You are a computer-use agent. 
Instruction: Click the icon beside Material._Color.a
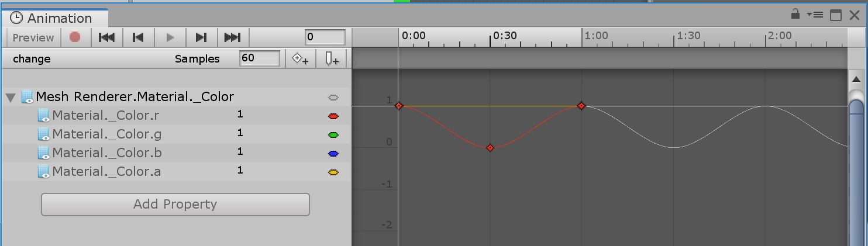click(x=44, y=172)
